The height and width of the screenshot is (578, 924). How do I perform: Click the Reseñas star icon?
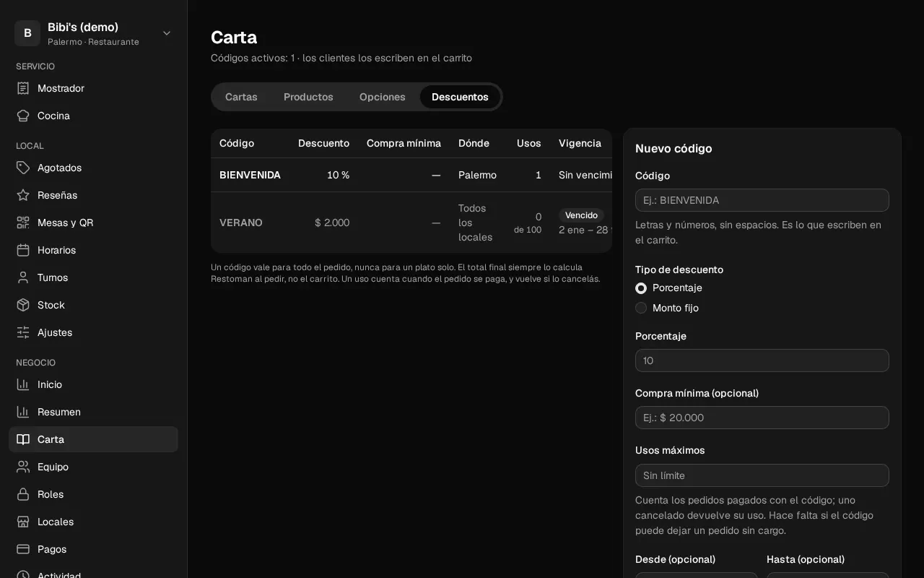click(x=23, y=195)
